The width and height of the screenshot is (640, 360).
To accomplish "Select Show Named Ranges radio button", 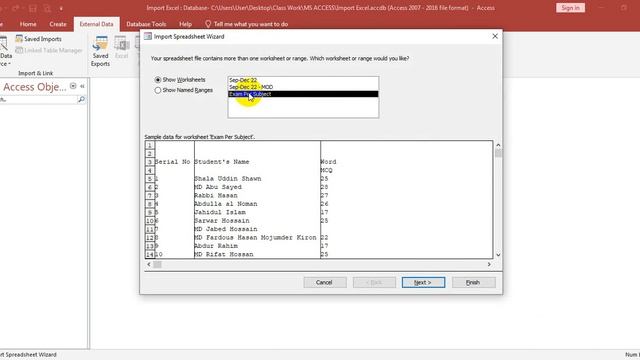I will pos(158,90).
